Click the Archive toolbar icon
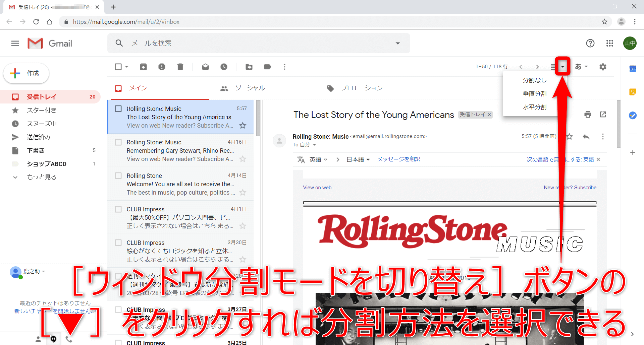 (x=143, y=67)
